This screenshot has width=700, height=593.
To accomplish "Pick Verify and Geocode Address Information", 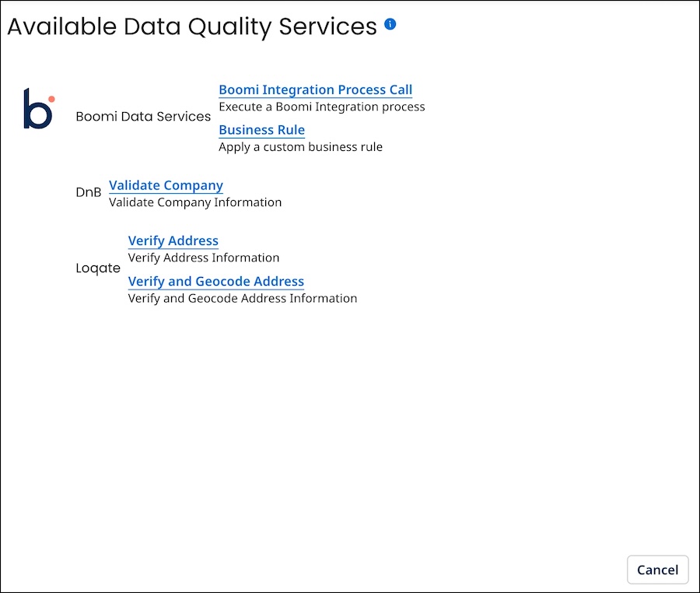I will 216,281.
